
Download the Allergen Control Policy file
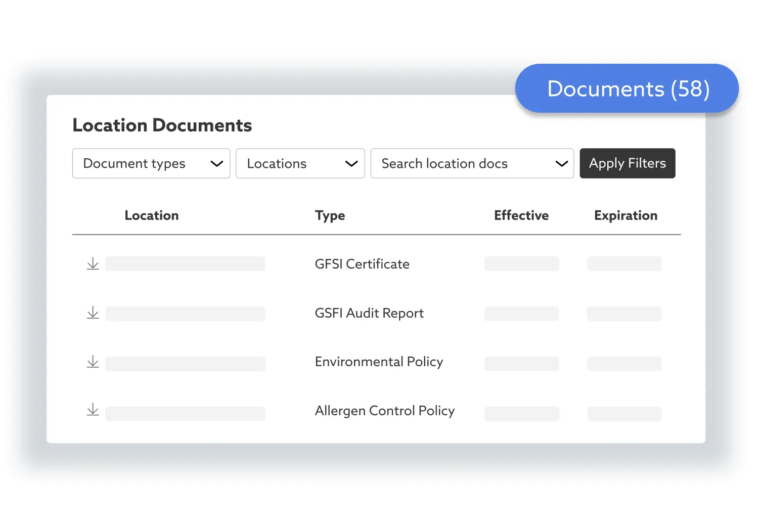[x=93, y=410]
